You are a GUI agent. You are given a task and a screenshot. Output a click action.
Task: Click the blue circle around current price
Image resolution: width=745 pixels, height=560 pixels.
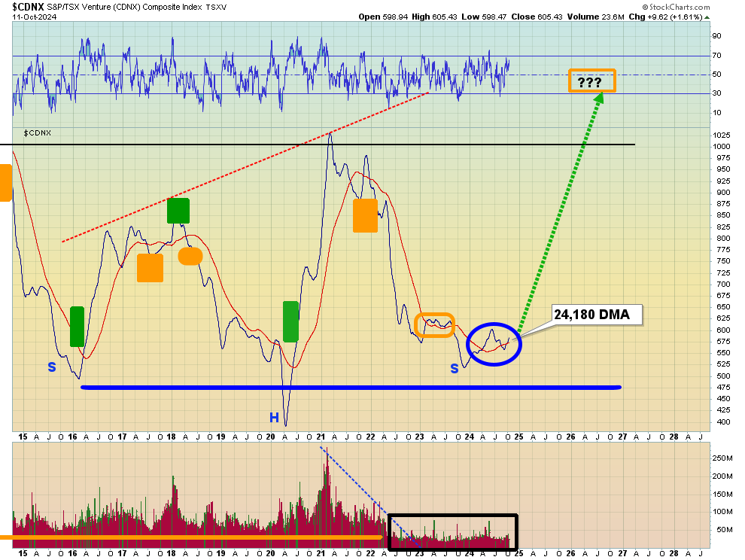pyautogui.click(x=494, y=344)
